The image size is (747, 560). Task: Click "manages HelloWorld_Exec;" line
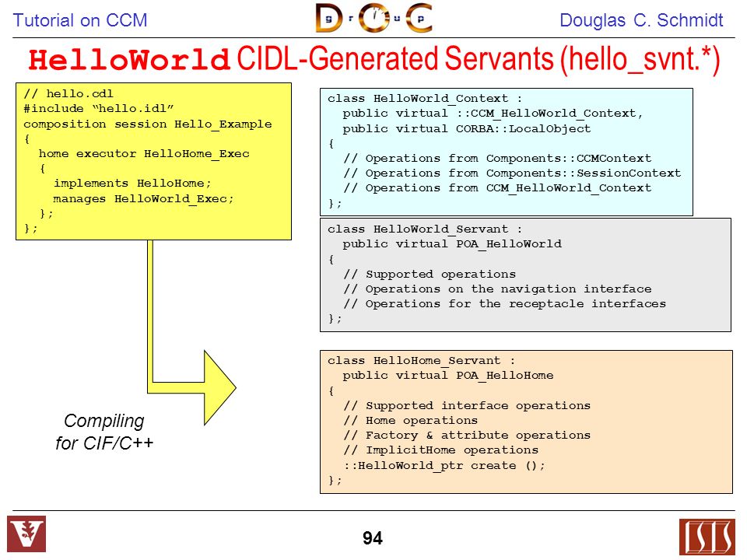tap(143, 198)
